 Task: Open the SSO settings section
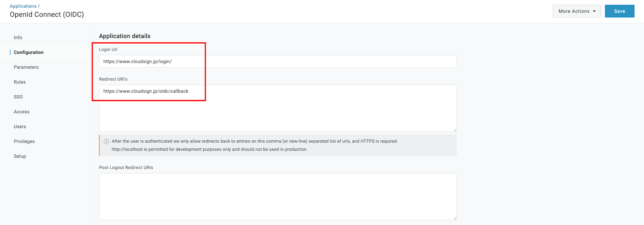point(18,97)
